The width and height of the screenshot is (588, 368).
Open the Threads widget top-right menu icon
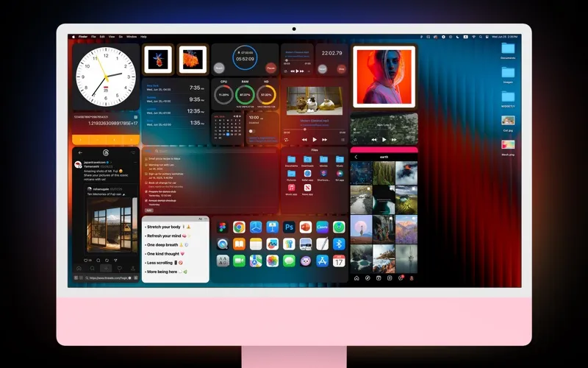tap(133, 153)
